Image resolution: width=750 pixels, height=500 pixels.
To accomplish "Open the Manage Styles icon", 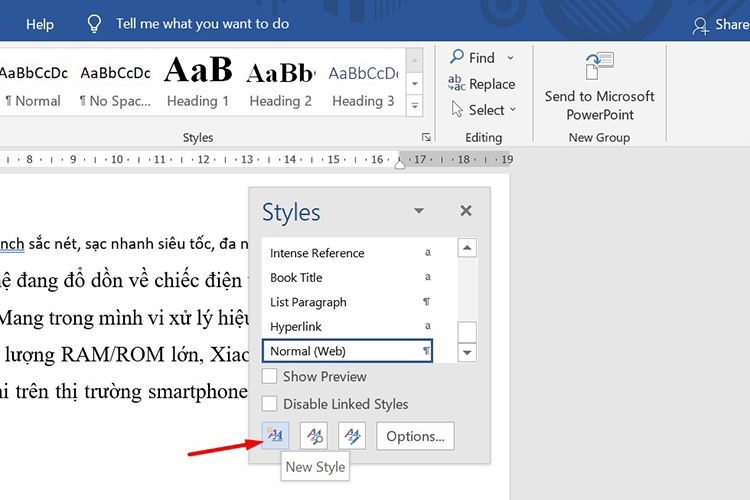I will (x=352, y=435).
